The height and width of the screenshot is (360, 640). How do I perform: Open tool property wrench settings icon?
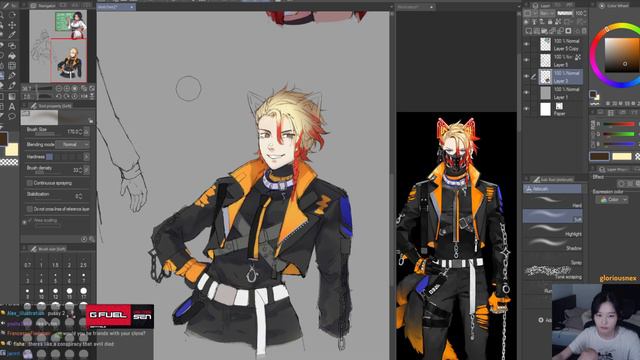tap(92, 240)
